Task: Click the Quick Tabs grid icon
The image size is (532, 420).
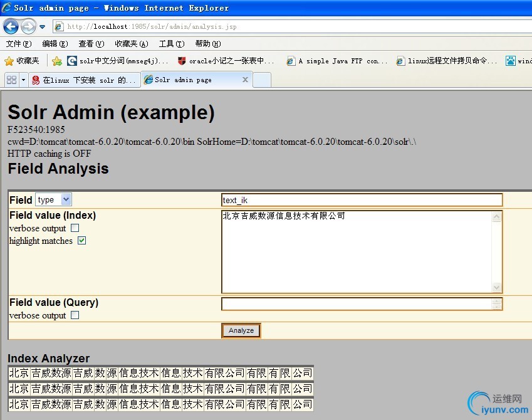Action: coord(11,80)
